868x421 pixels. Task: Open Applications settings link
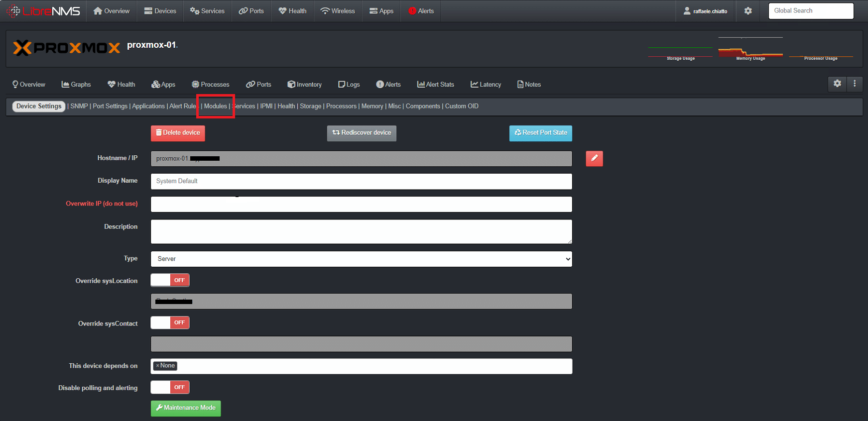click(148, 106)
